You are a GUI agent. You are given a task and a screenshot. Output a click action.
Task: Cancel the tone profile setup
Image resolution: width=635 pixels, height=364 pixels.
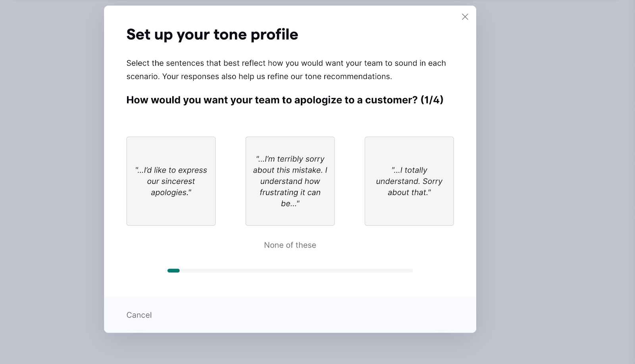click(x=139, y=315)
